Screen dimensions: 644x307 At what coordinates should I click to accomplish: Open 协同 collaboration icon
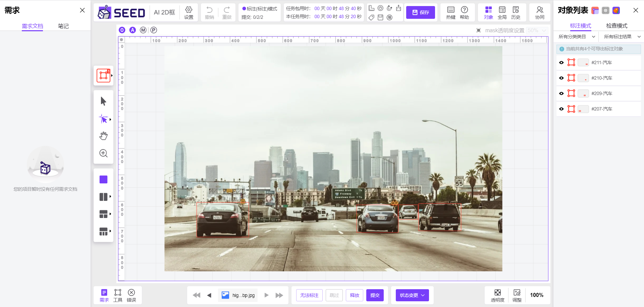pyautogui.click(x=540, y=13)
